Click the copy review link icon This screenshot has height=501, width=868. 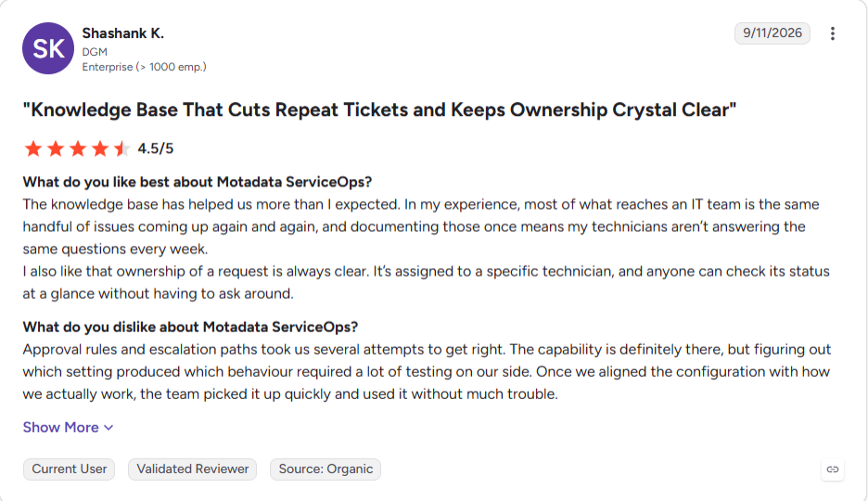click(833, 469)
